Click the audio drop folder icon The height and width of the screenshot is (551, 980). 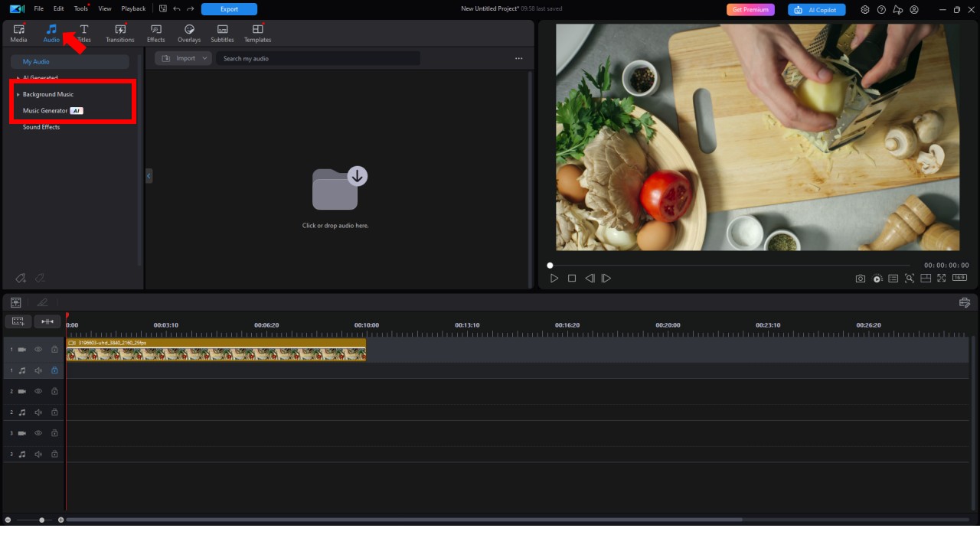(339, 187)
